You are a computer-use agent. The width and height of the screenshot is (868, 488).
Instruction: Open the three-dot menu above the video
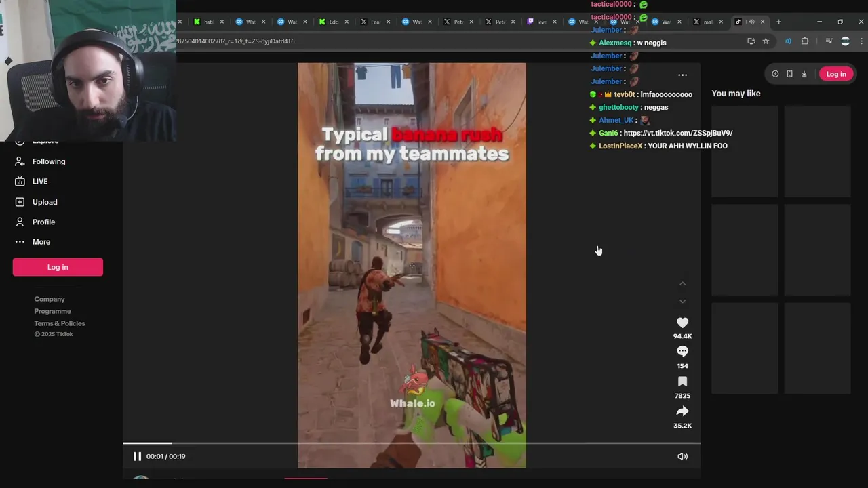(682, 75)
